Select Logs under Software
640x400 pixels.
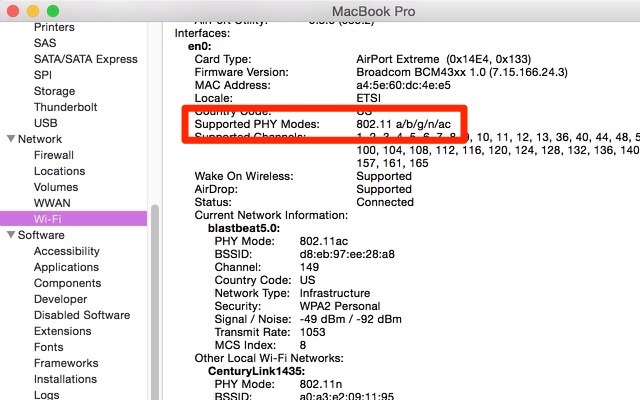click(x=47, y=395)
